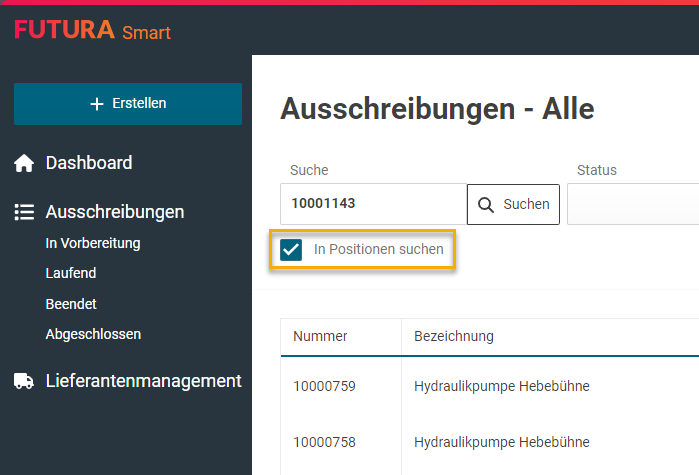This screenshot has width=699, height=475.
Task: Open the Status dropdown filter
Action: tap(632, 205)
